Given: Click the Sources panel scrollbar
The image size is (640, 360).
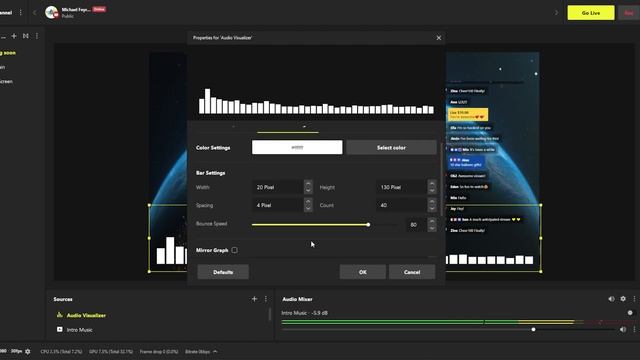Looking at the screenshot, I should (270, 314).
